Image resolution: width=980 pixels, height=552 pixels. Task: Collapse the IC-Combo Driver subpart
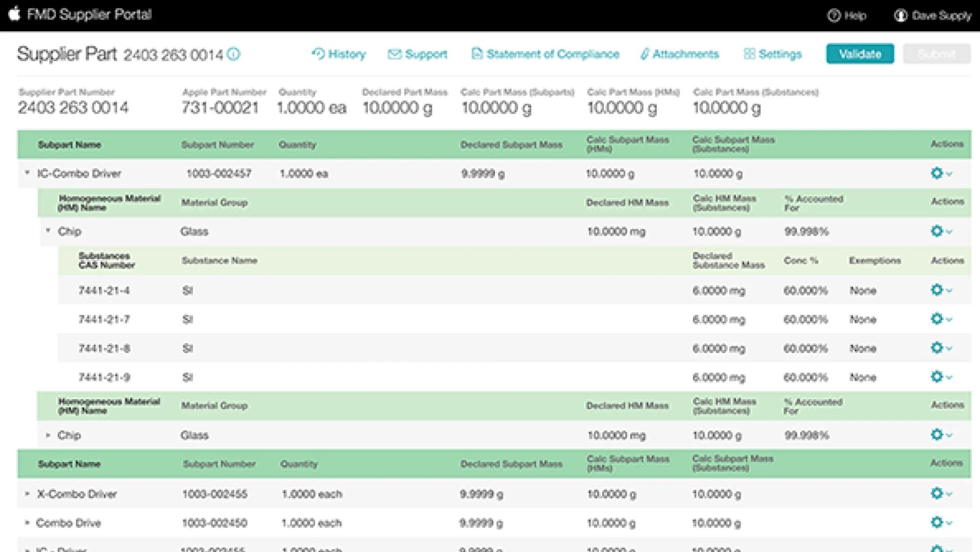click(x=27, y=173)
